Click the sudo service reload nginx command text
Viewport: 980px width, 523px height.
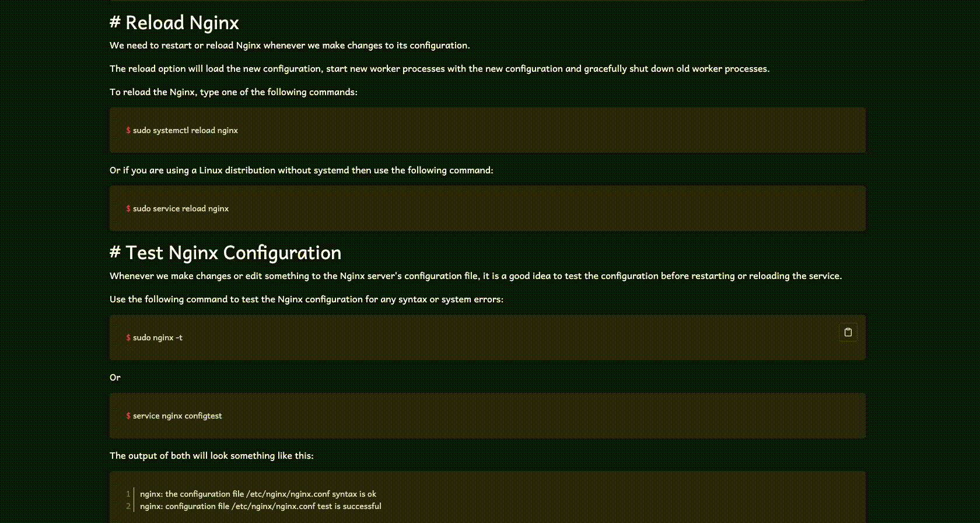click(181, 208)
